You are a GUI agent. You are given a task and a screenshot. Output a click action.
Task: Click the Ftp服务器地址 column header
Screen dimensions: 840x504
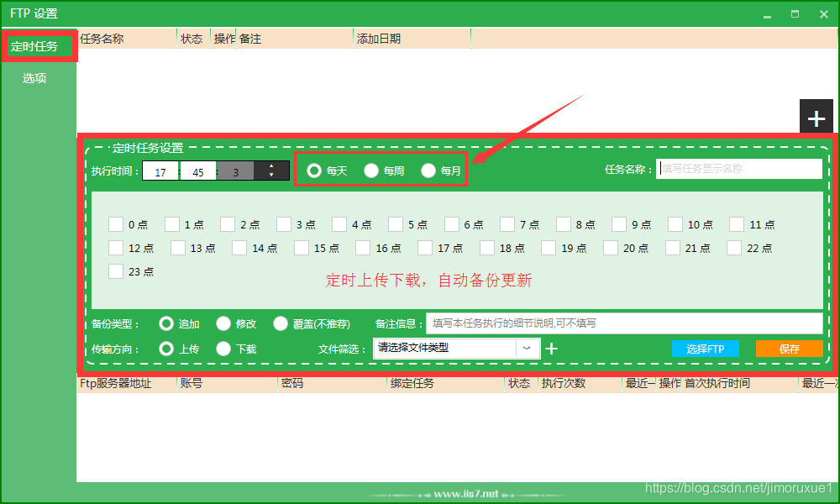point(127,384)
